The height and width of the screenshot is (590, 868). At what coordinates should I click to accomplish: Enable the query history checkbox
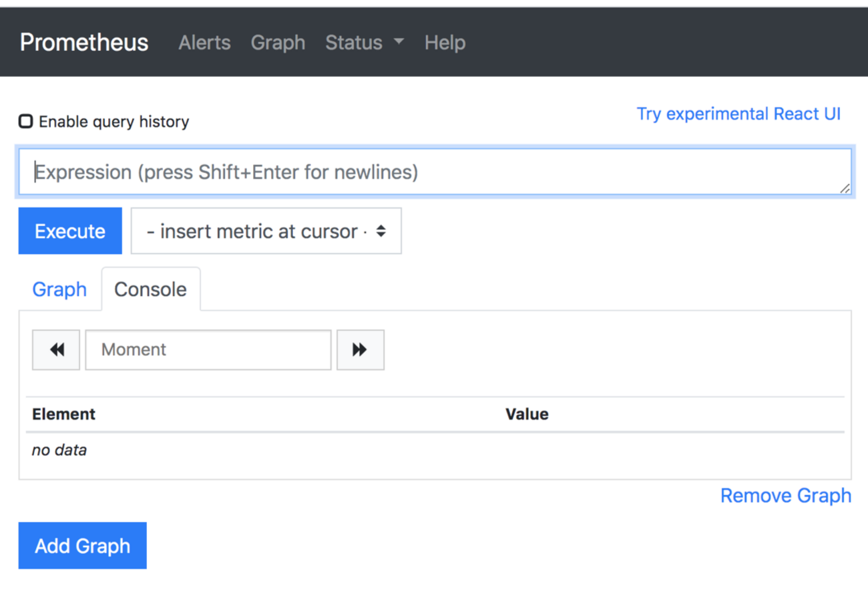26,122
